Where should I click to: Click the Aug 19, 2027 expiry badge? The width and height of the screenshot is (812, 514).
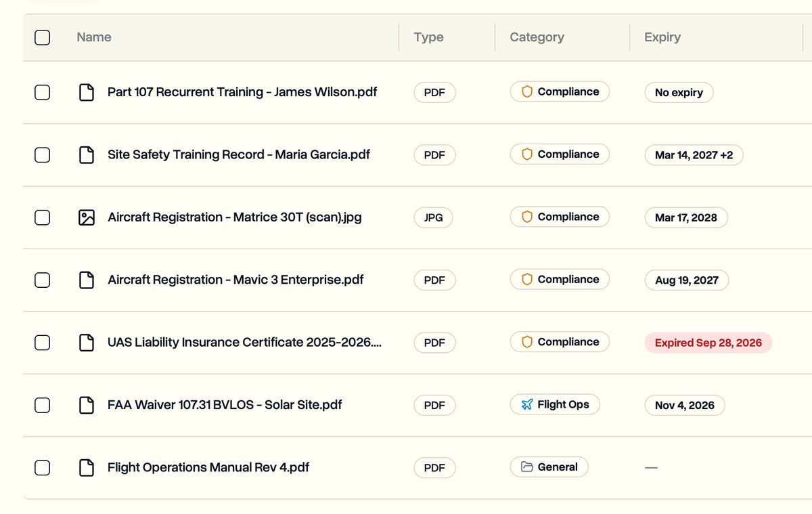click(687, 280)
